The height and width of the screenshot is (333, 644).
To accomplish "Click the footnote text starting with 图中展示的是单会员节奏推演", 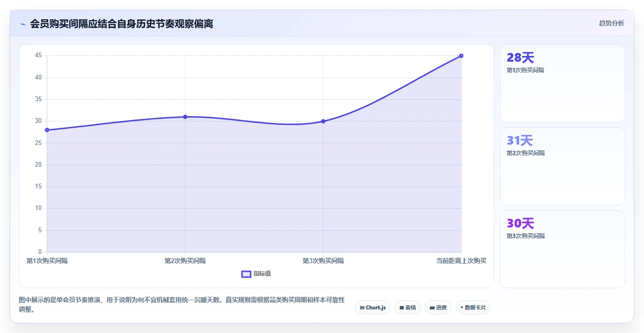I will 182,305.
